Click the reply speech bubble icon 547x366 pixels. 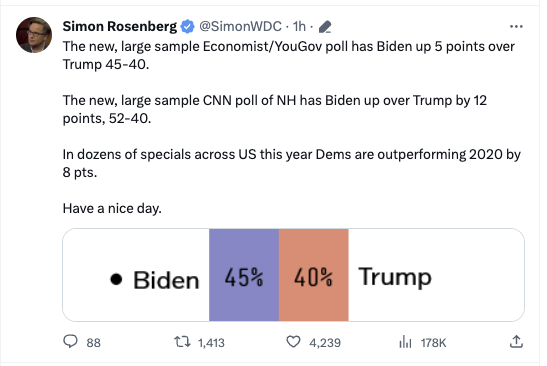pos(70,342)
